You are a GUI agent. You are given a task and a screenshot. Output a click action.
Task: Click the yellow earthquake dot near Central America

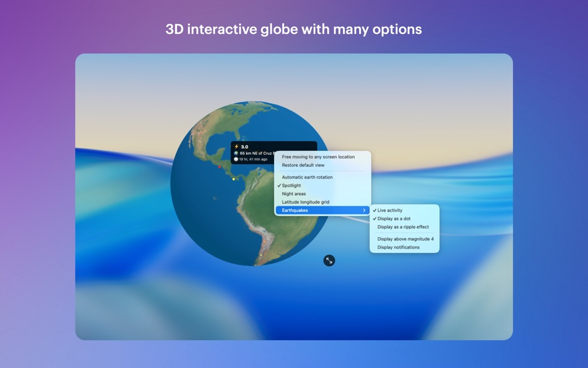point(233,179)
